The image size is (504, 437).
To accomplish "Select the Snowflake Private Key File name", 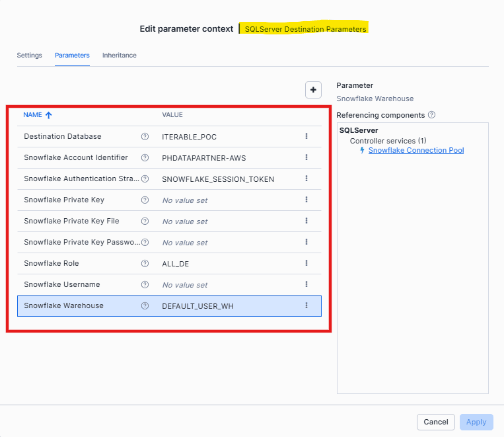I will point(71,221).
